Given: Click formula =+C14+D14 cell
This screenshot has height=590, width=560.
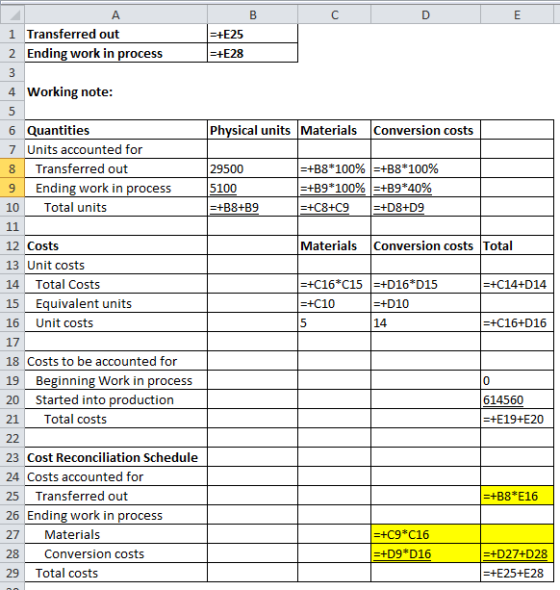Looking at the screenshot, I should (x=517, y=284).
